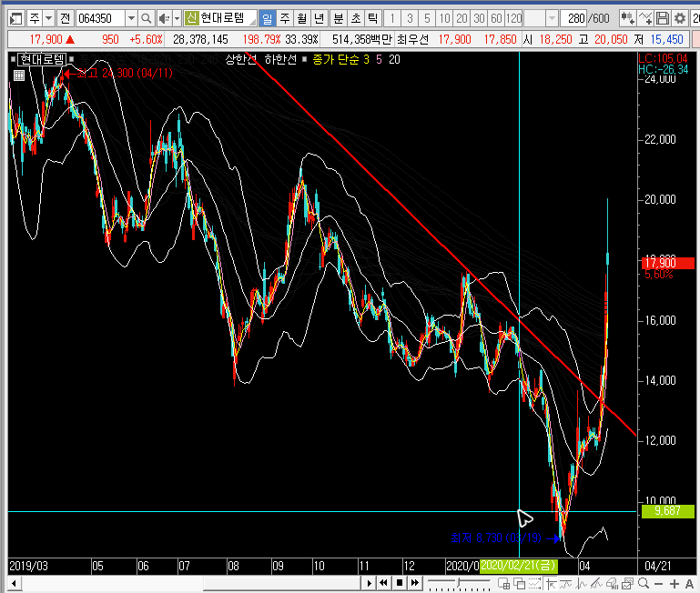This screenshot has height=593, width=700.
Task: Open the 주 market type dropdown arrow
Action: point(48,19)
